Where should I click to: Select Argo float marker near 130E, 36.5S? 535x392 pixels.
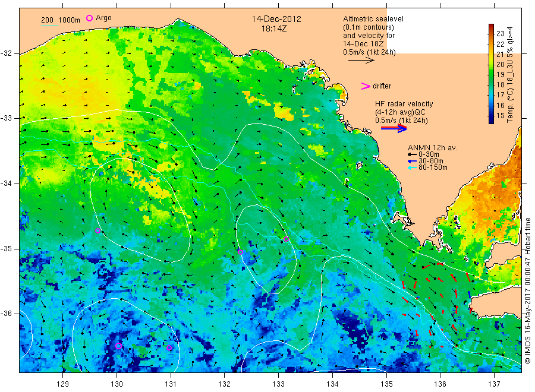(118, 346)
